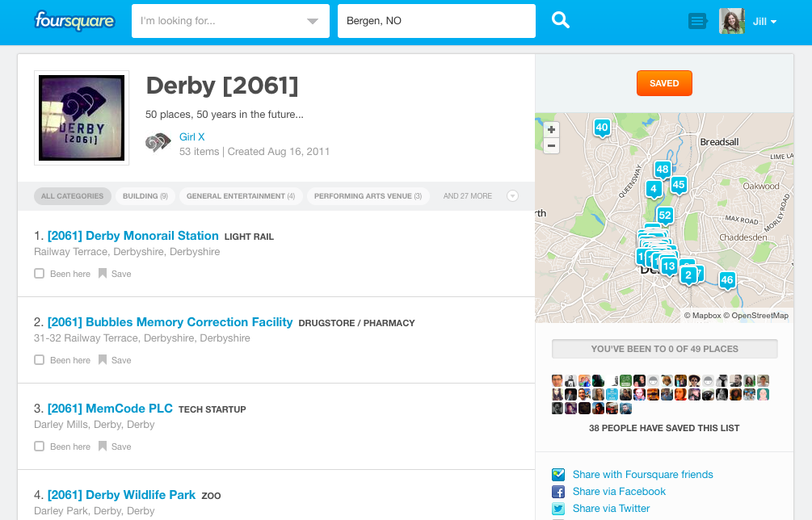Filter by Performing Arts Venue (3)
812x520 pixels.
[368, 196]
